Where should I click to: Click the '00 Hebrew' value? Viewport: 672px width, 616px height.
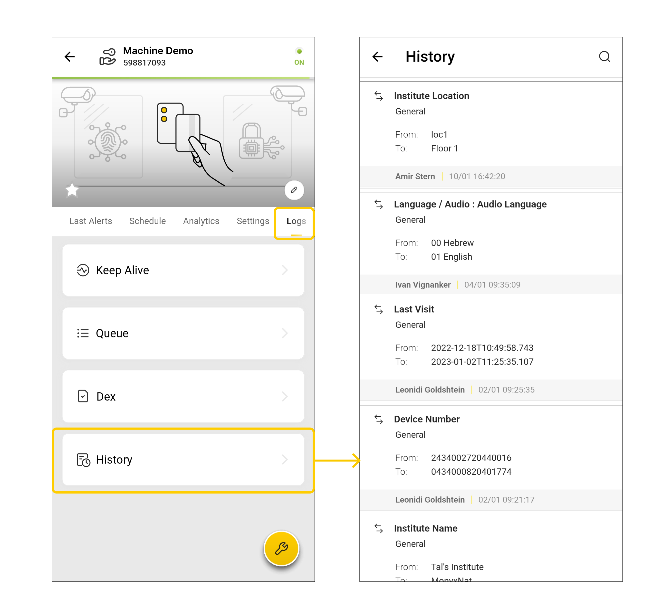pyautogui.click(x=452, y=243)
